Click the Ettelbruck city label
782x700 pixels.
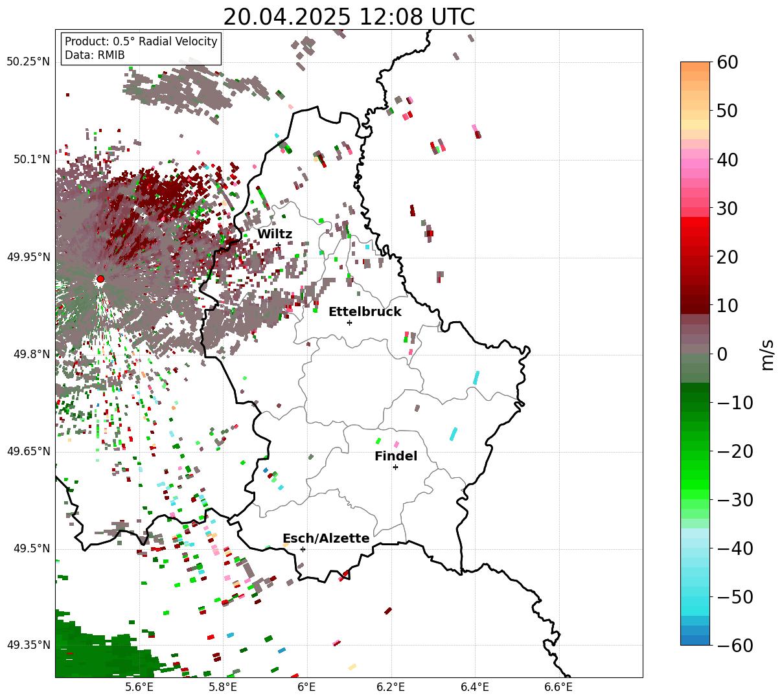(365, 312)
